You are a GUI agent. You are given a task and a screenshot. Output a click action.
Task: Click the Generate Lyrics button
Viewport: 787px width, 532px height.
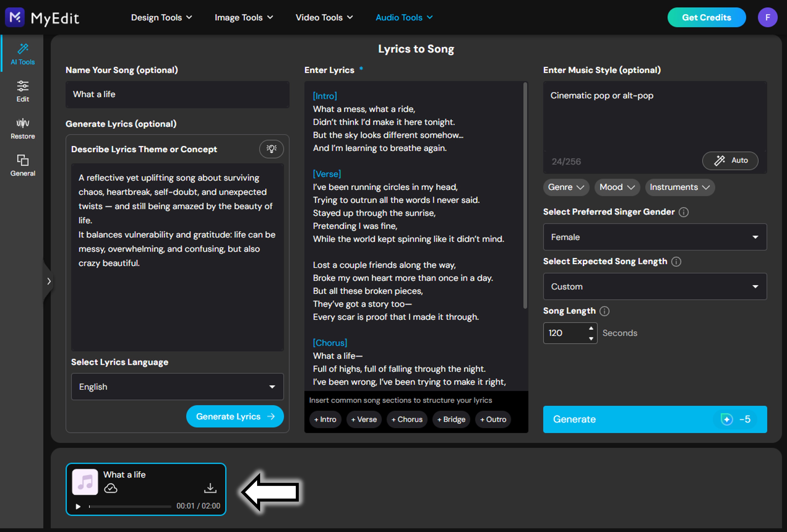pyautogui.click(x=235, y=416)
